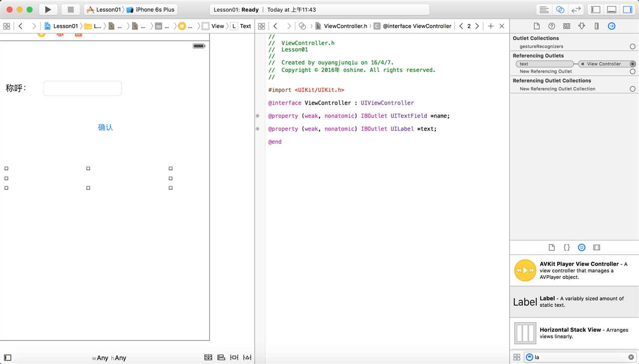Go forward in storyboard editor history
This screenshot has width=639, height=364.
(34, 26)
